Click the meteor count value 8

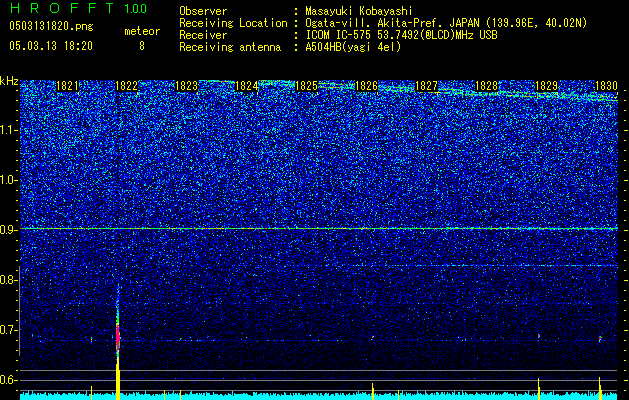pyautogui.click(x=142, y=46)
